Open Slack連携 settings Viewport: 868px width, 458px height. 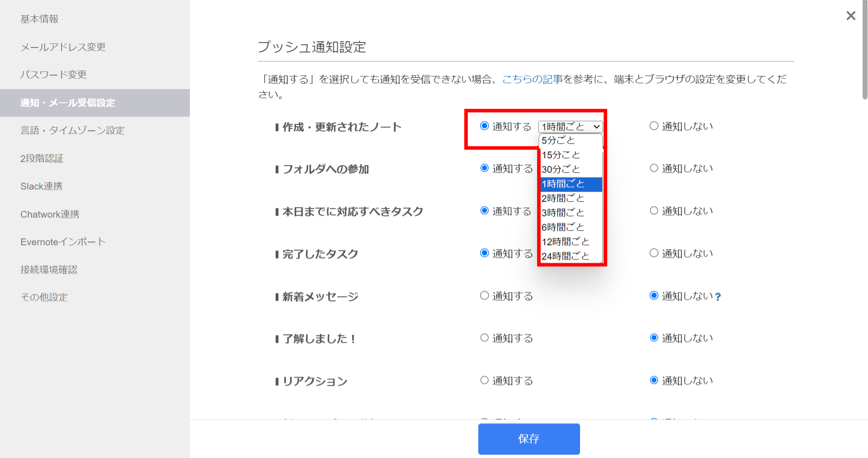click(41, 186)
